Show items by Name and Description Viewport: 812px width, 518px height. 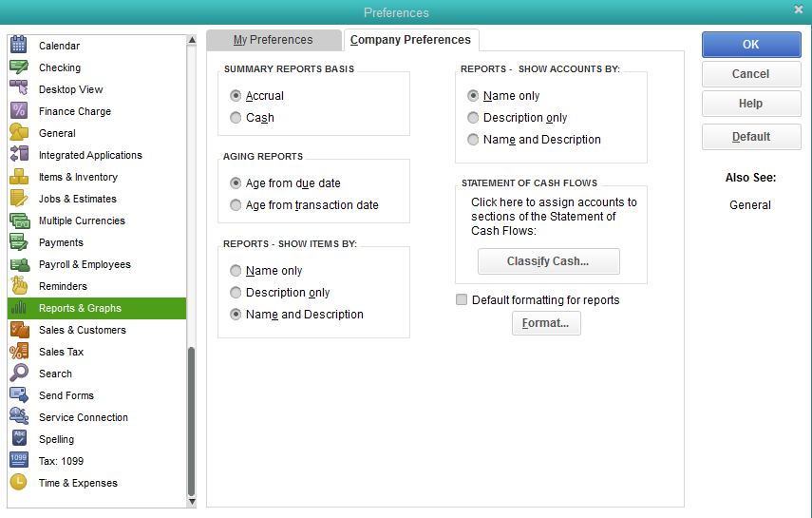click(236, 315)
